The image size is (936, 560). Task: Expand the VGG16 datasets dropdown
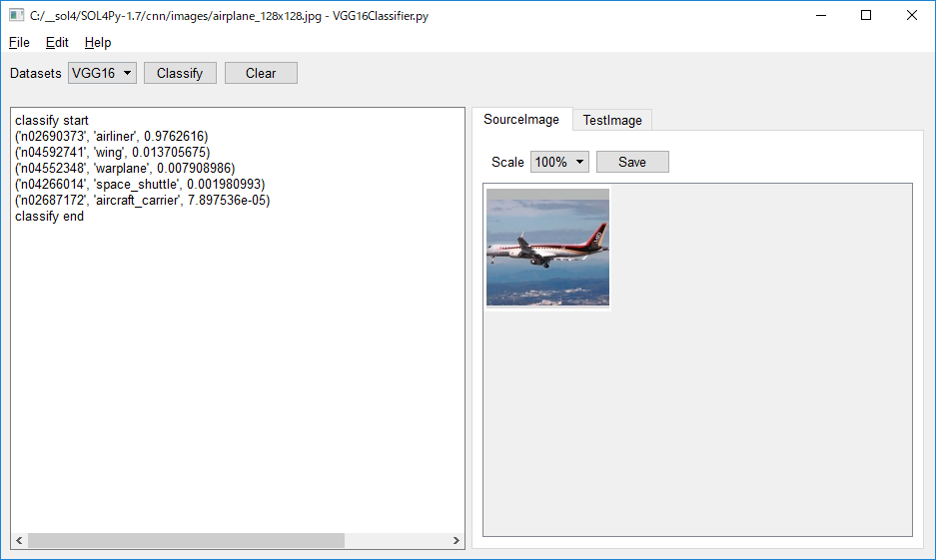(102, 73)
